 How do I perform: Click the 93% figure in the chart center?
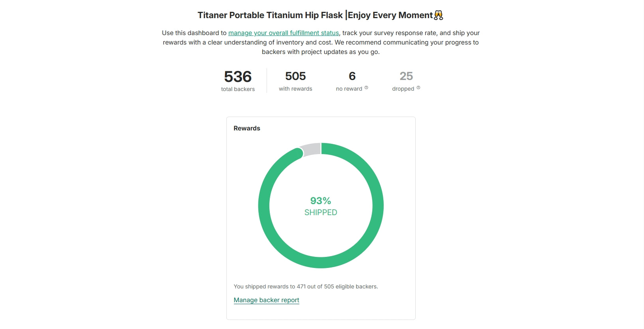(321, 201)
